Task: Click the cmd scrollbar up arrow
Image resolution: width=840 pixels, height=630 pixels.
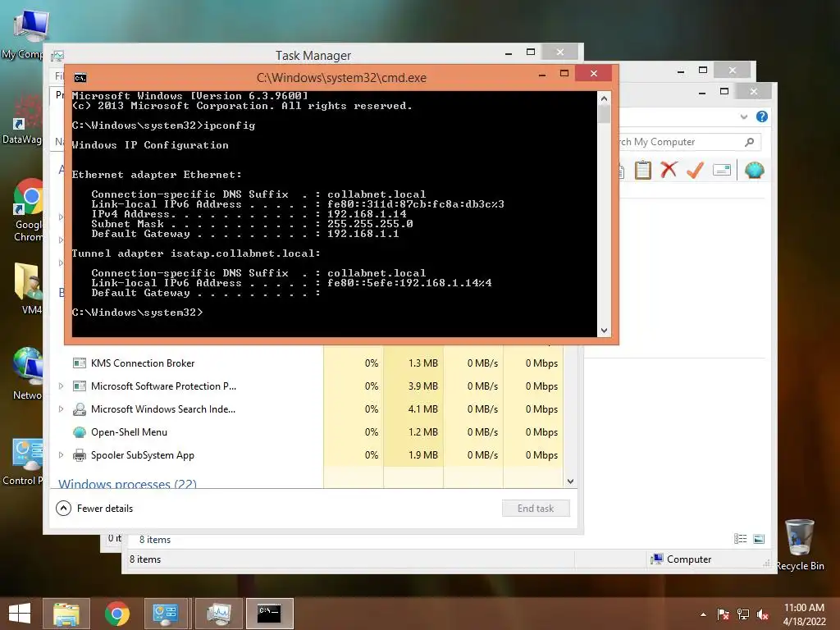Action: pos(604,98)
